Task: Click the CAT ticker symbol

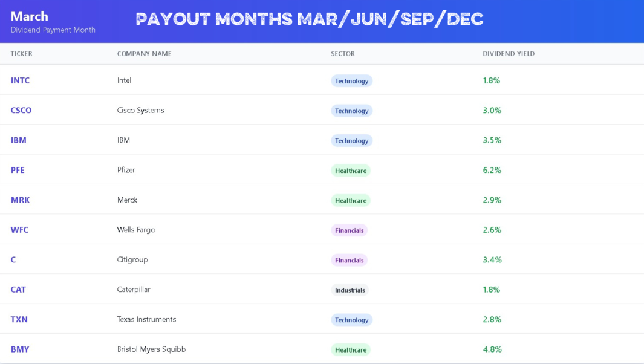Action: [x=18, y=290]
